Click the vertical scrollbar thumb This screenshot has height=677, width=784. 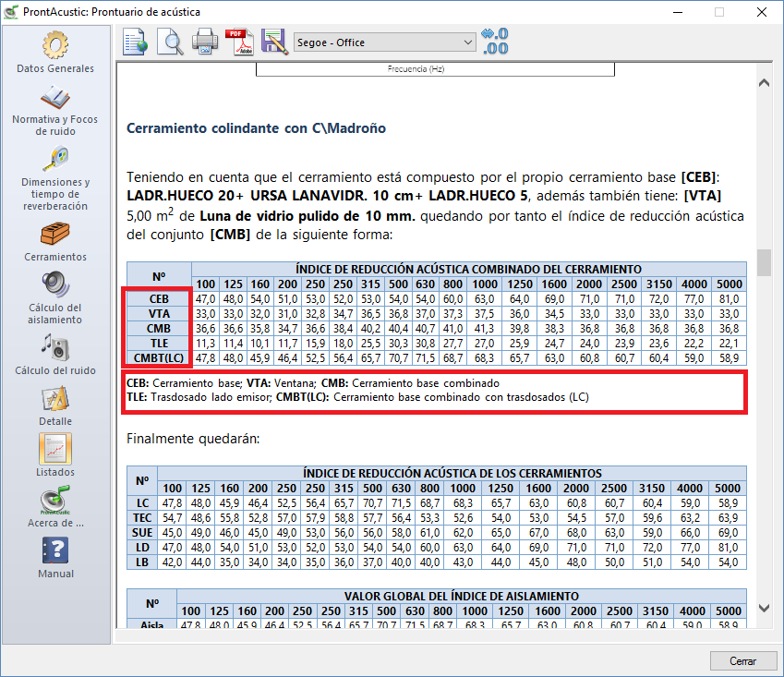tap(764, 262)
